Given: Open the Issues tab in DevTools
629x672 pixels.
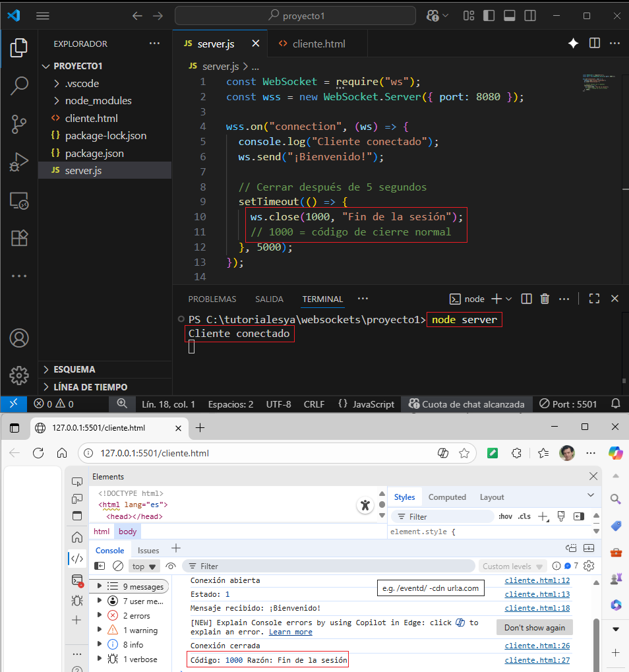Looking at the screenshot, I should (148, 550).
